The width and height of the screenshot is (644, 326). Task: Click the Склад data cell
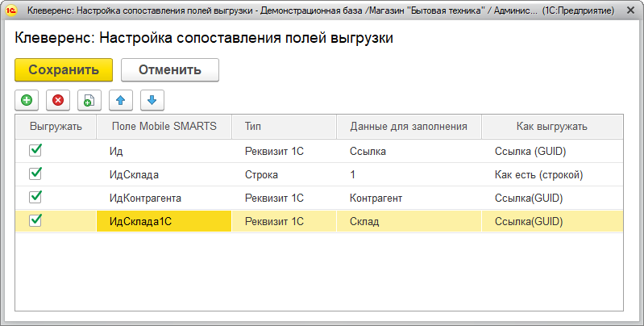[409, 222]
